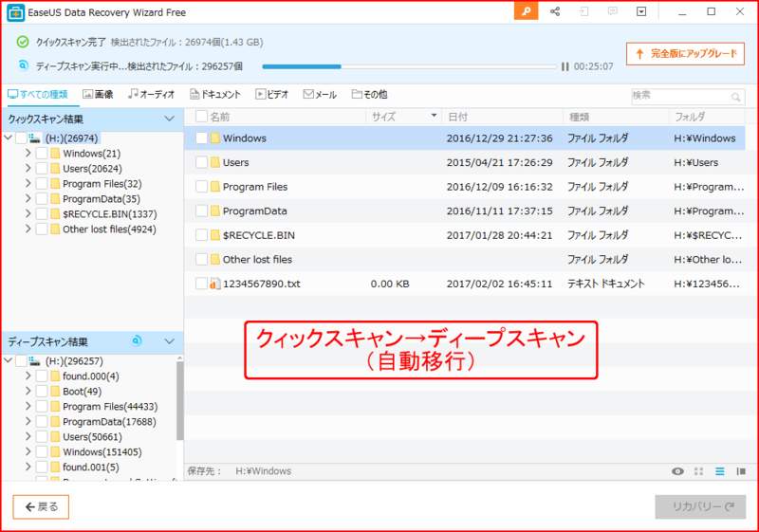This screenshot has height=532, width=759.
Task: Switch to detail pane view
Action: 741,471
